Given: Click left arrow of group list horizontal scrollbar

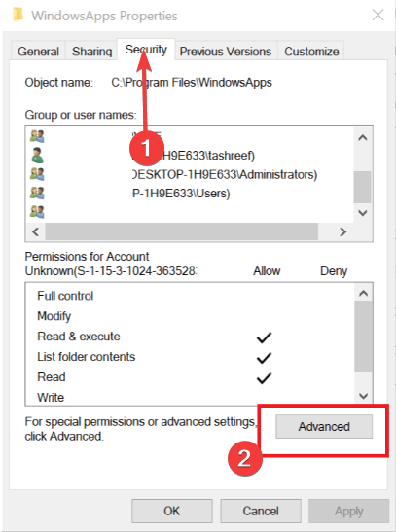Looking at the screenshot, I should (x=35, y=231).
